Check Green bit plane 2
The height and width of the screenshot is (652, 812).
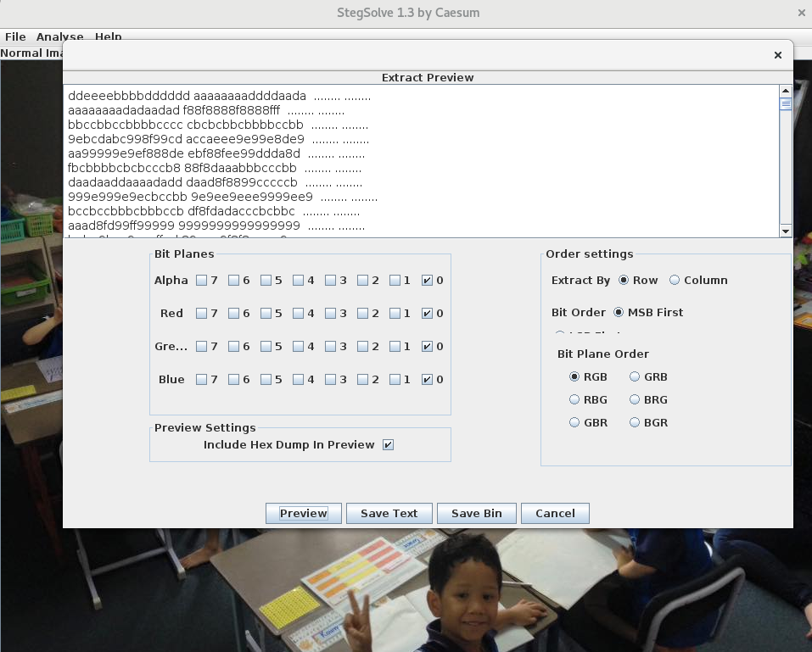pyautogui.click(x=362, y=347)
